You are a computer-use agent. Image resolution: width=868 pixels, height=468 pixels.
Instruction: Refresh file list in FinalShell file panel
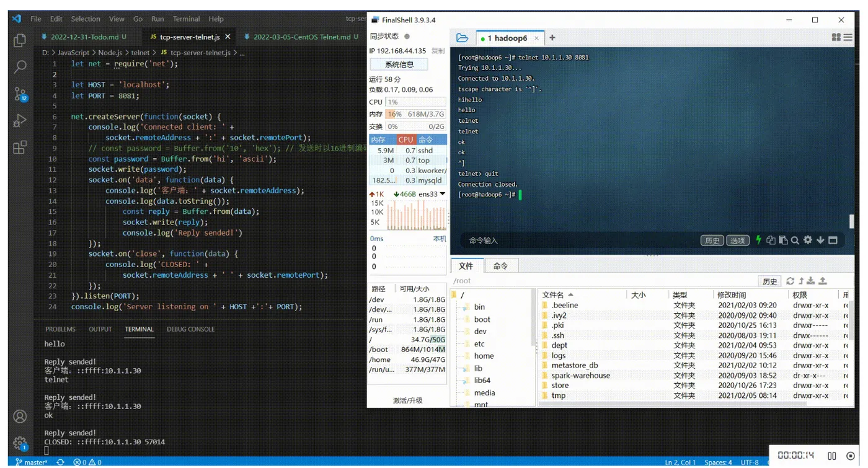click(x=790, y=281)
